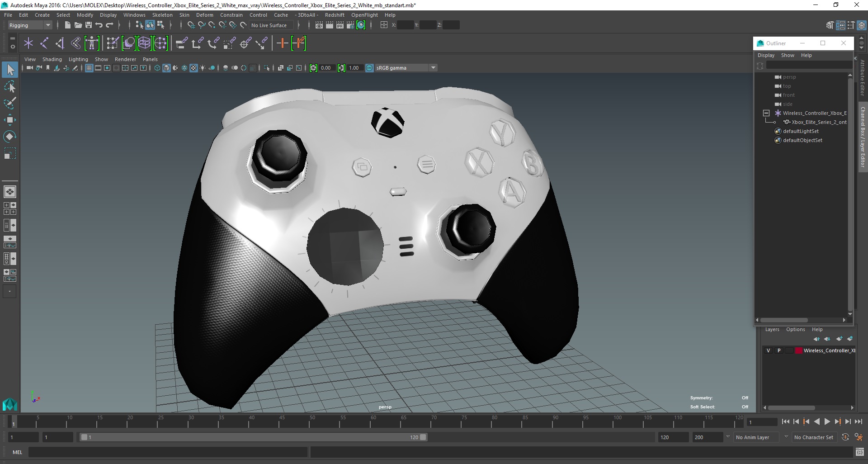Open the shelf tab selector above the gear
The width and height of the screenshot is (868, 464).
[12, 39]
